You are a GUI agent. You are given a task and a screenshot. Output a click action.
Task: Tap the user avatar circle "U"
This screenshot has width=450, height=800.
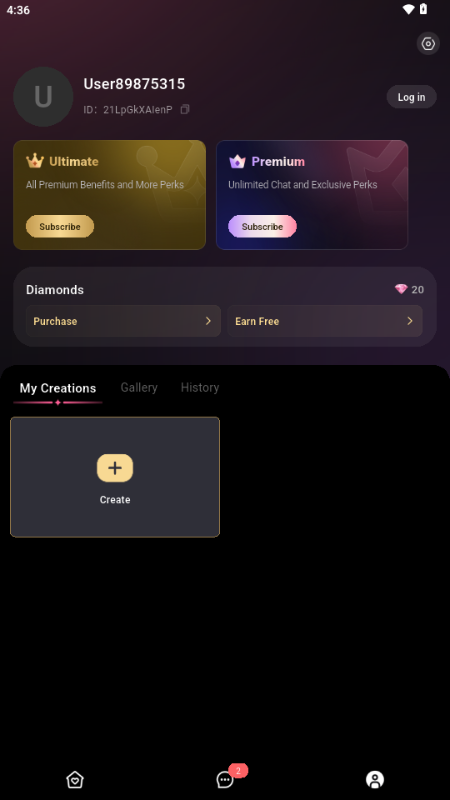(x=43, y=96)
